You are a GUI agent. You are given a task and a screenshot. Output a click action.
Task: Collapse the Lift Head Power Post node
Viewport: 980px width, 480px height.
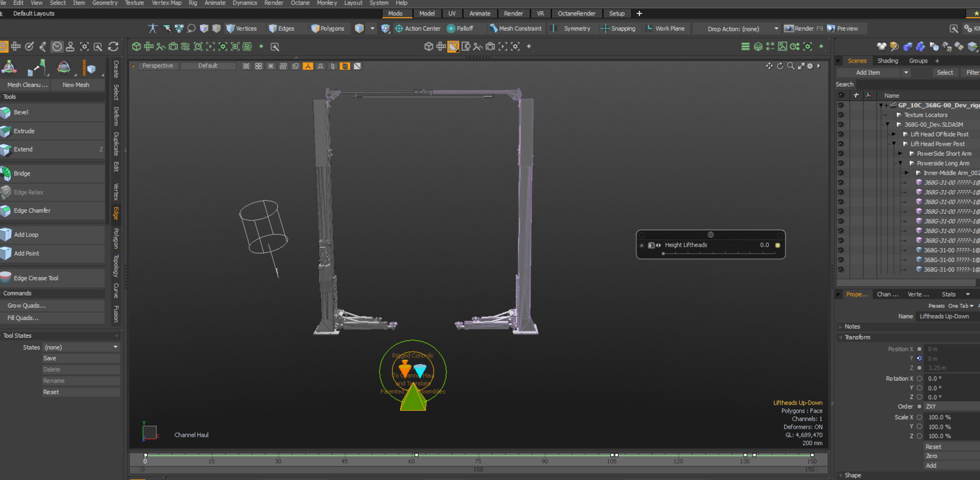coord(894,144)
